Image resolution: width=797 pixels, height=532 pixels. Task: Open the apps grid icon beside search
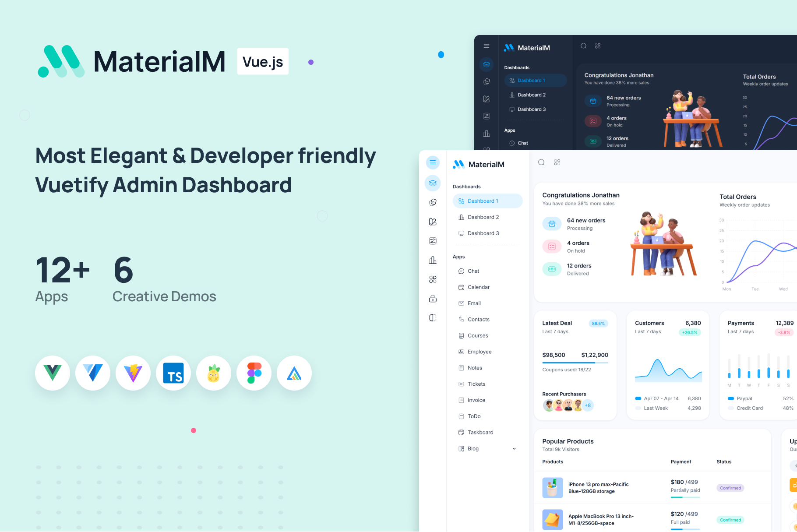click(557, 162)
